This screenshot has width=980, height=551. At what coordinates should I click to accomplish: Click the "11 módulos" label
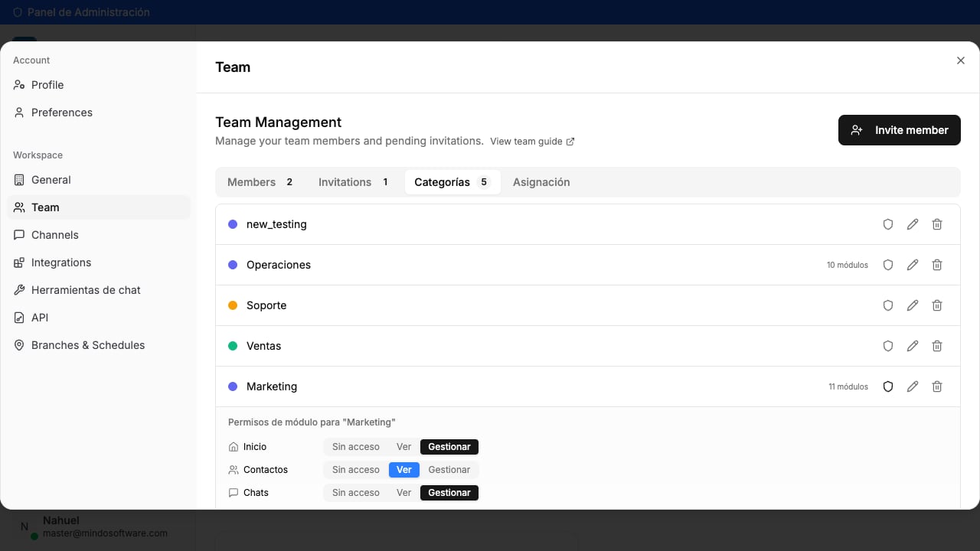pos(848,386)
